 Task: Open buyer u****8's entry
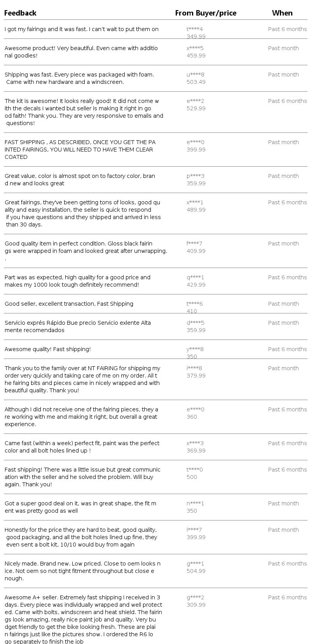pos(196,75)
